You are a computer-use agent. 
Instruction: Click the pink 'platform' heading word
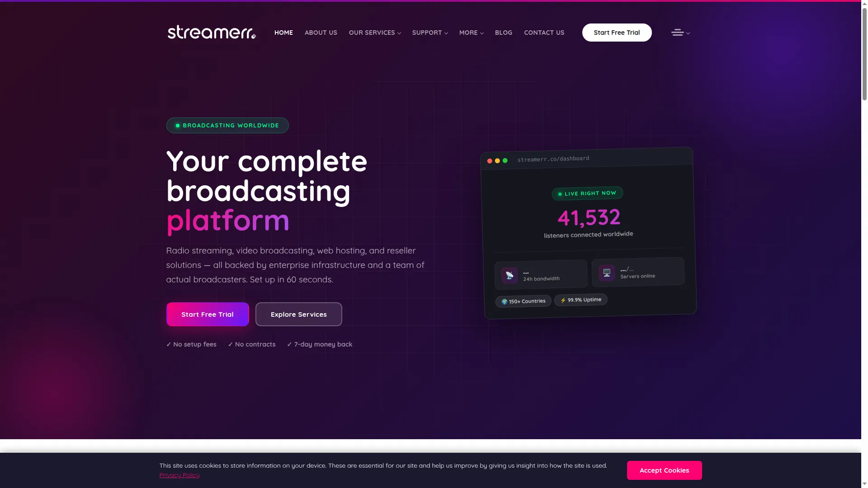point(228,221)
